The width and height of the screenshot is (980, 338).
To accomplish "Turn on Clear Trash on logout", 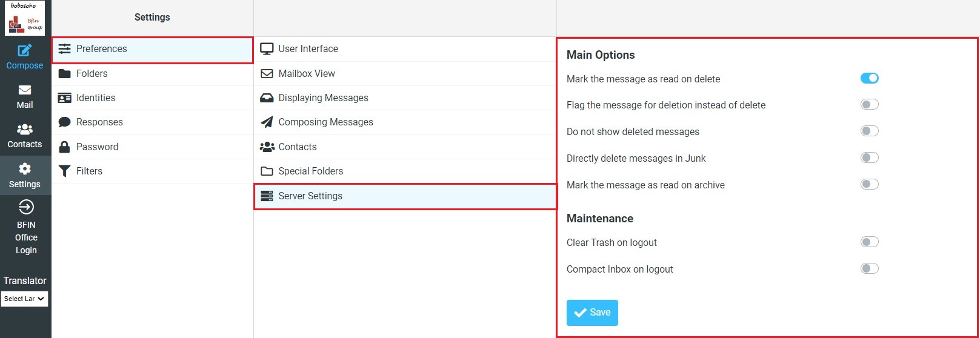I will click(x=869, y=242).
